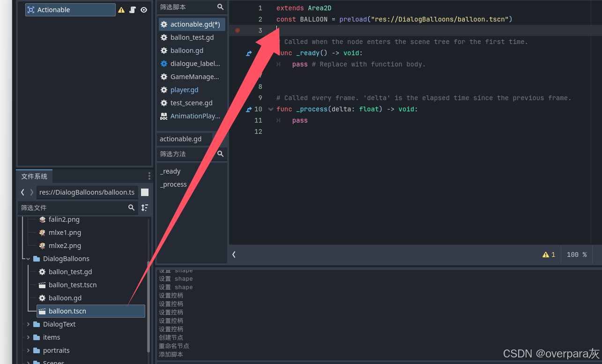Switch to the 文件系统 dock tab

coord(34,176)
